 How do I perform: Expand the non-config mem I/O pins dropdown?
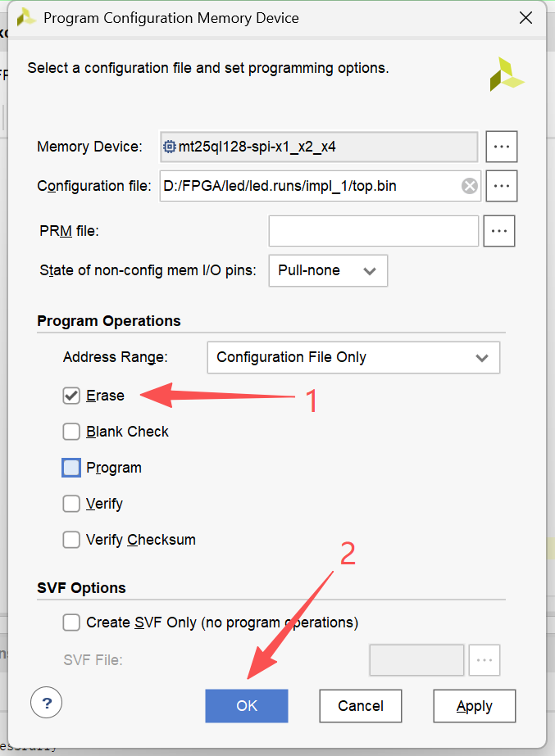click(x=328, y=270)
